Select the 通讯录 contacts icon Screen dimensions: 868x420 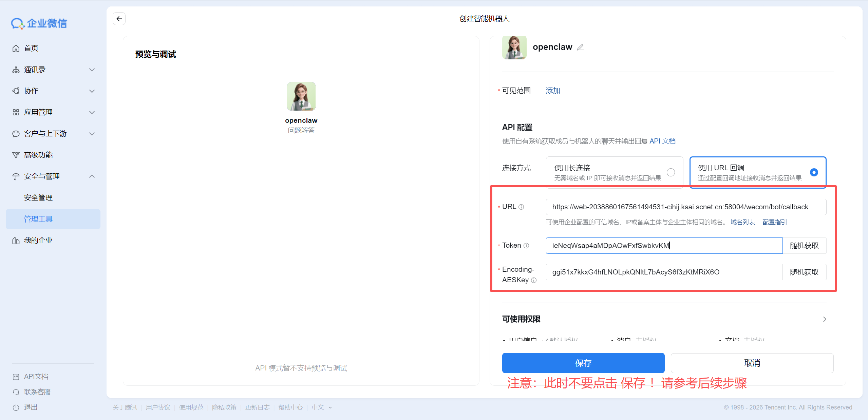[x=16, y=69]
